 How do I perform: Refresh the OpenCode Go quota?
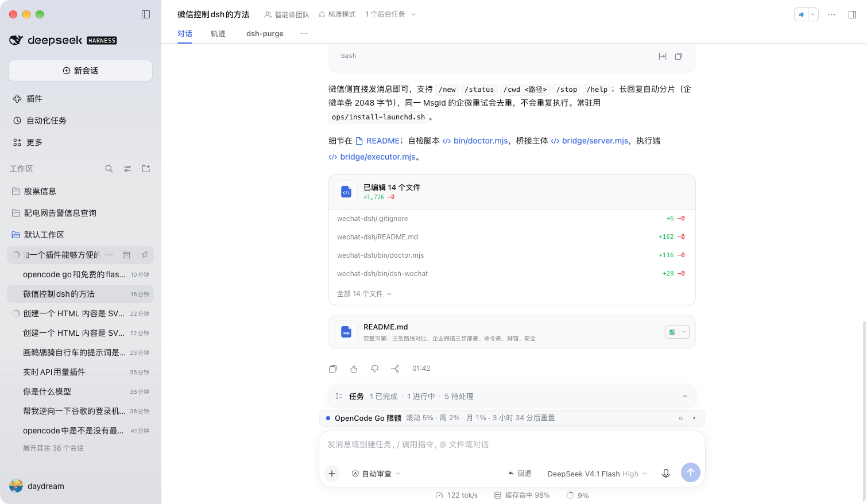click(x=681, y=418)
